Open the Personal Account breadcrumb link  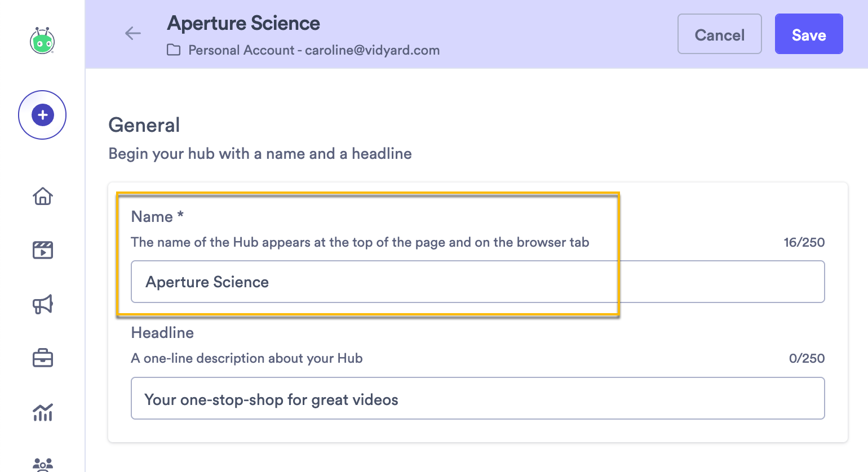tap(314, 50)
